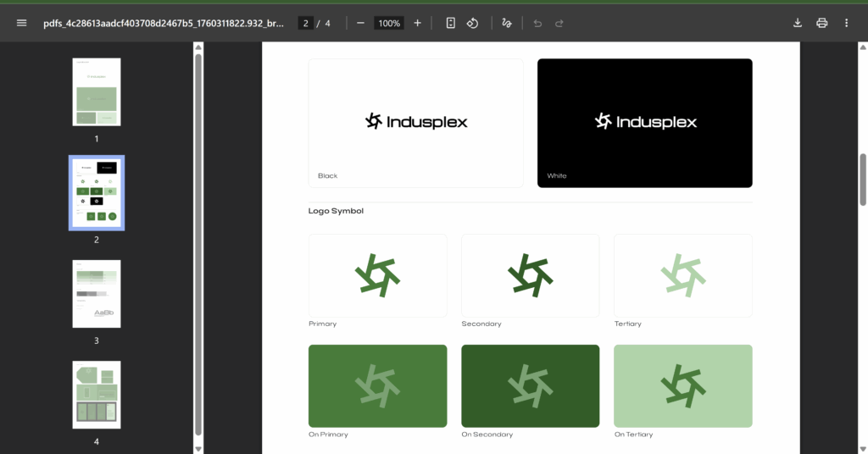868x454 pixels.
Task: Click the 100% zoom level field
Action: pos(389,23)
